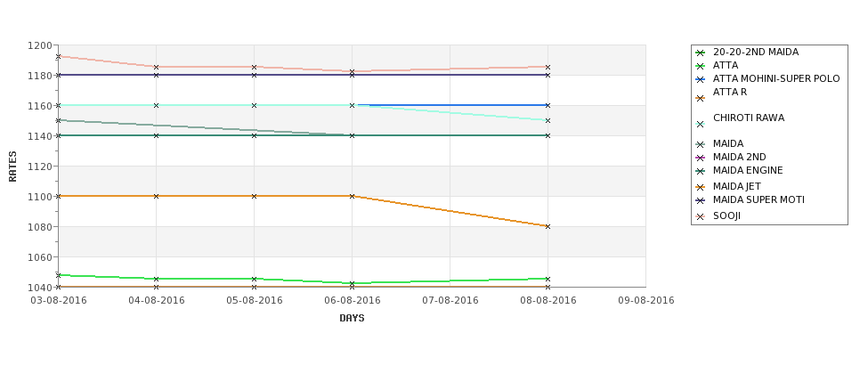The image size is (868, 382).
Task: Click the CHIROTI RAWA legend marker icon
Action: tap(701, 124)
